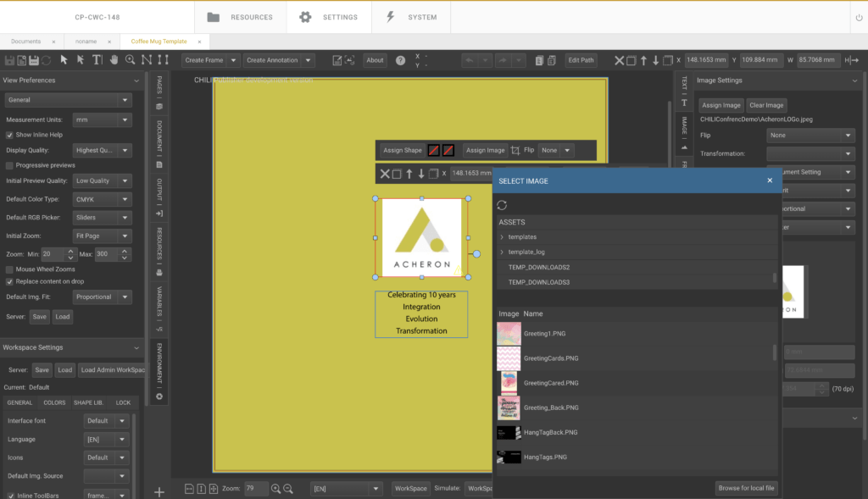The width and height of the screenshot is (868, 499).
Task: Open Create Annotation dropdown arrow
Action: (x=308, y=60)
